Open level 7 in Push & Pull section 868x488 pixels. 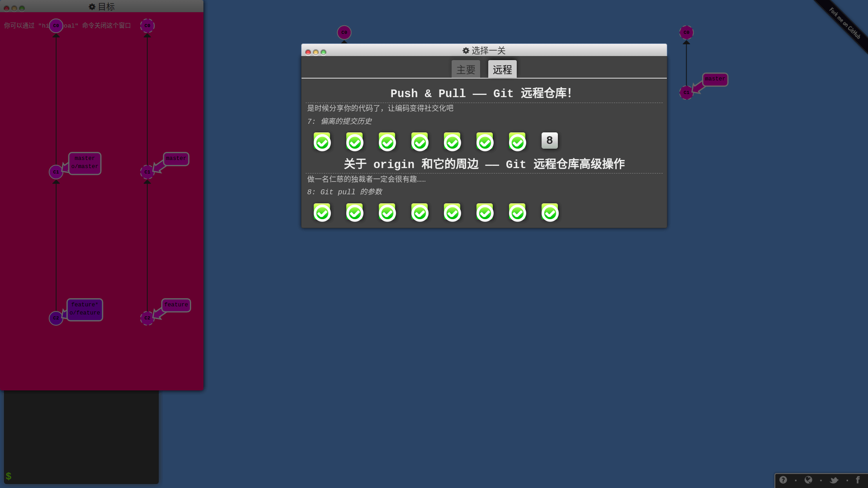517,141
